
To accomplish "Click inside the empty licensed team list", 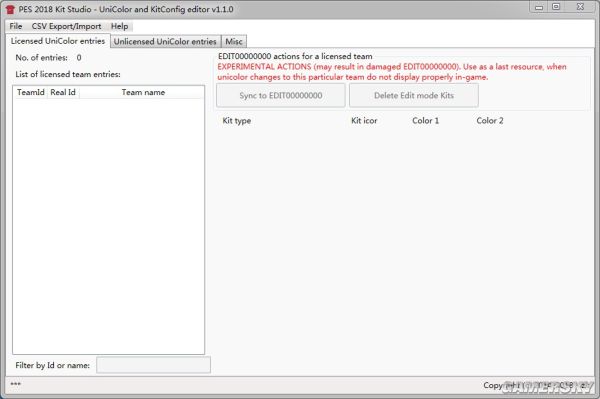I will [109, 226].
